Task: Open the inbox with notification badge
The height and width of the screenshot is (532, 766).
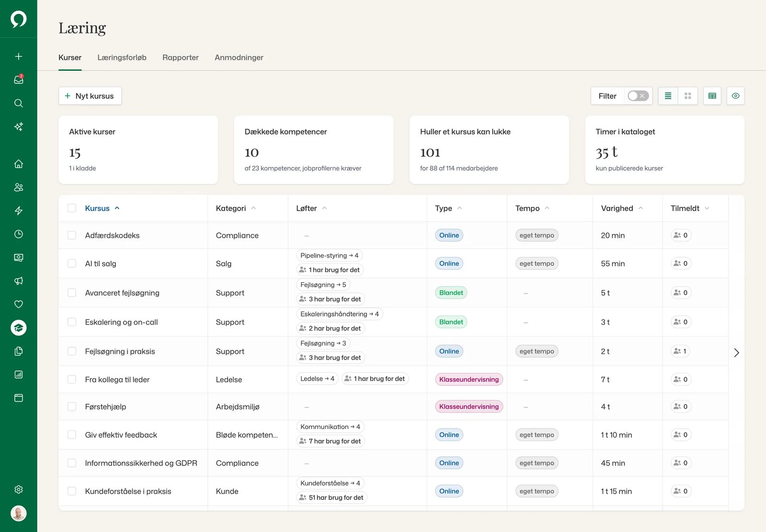Action: point(19,79)
